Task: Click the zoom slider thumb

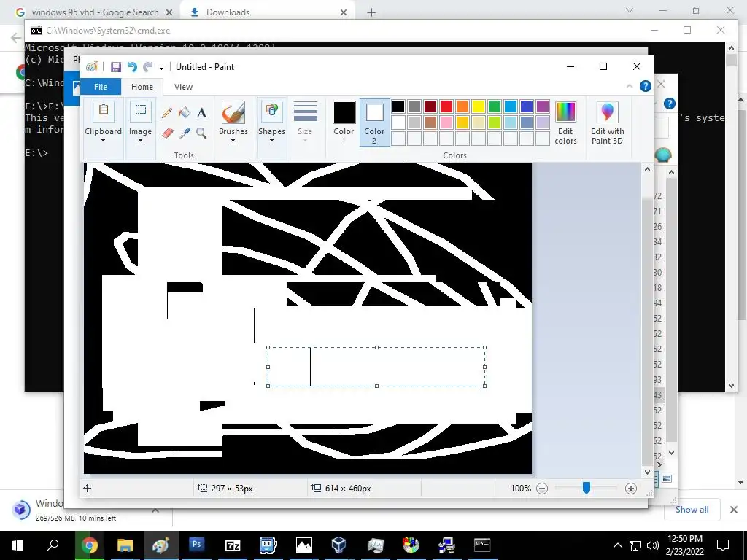Action: click(x=587, y=488)
